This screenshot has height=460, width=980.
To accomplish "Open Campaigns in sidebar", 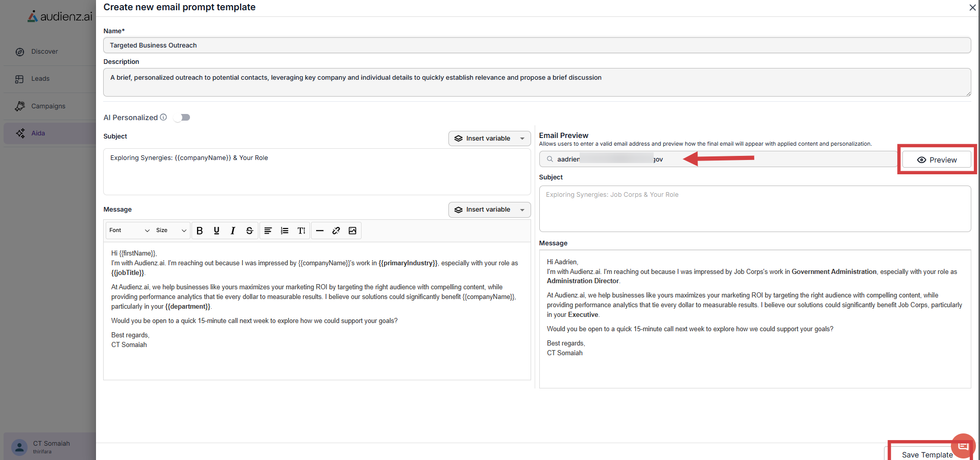I will click(x=48, y=106).
